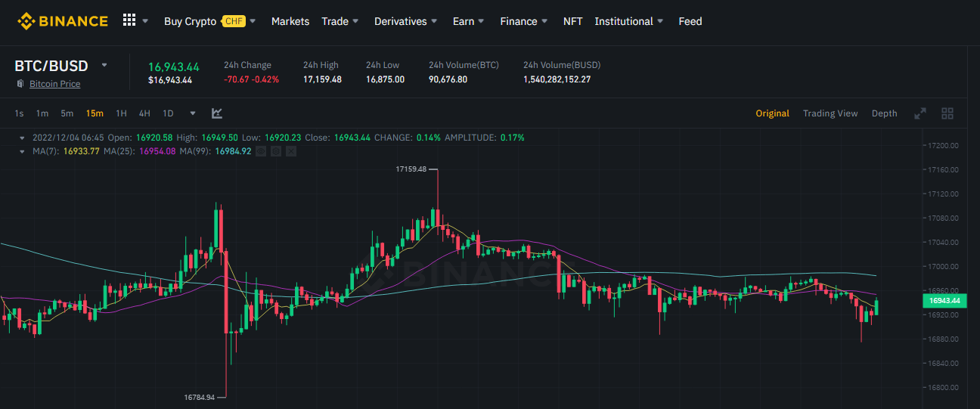Open the apps grid menu icon
The image size is (980, 409).
(129, 20)
